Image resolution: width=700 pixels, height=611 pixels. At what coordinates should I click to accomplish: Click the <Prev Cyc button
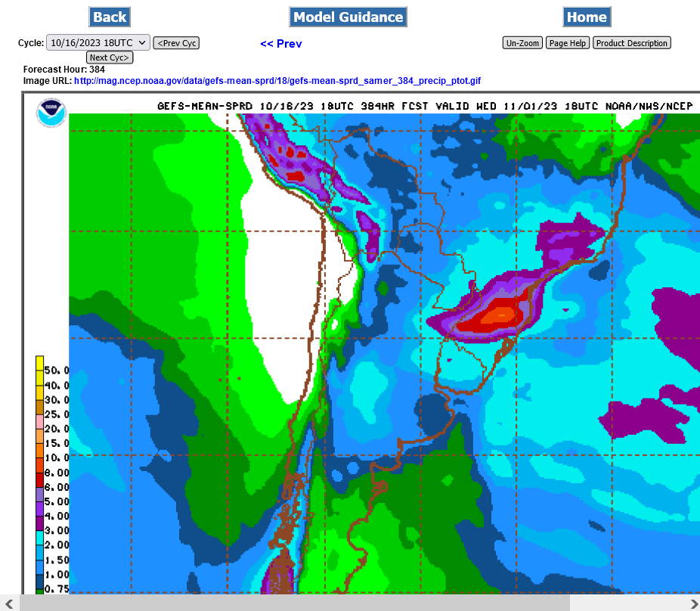[176, 43]
